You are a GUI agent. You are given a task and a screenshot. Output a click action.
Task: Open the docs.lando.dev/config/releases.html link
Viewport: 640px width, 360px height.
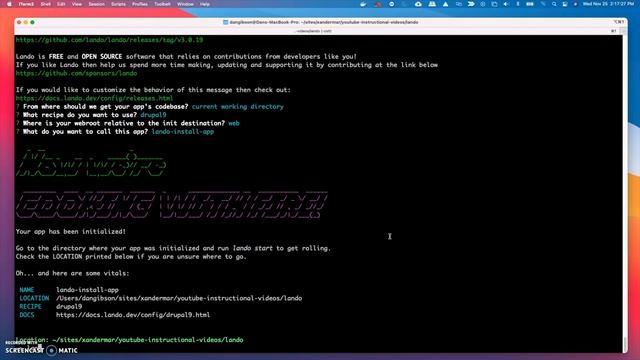point(94,98)
